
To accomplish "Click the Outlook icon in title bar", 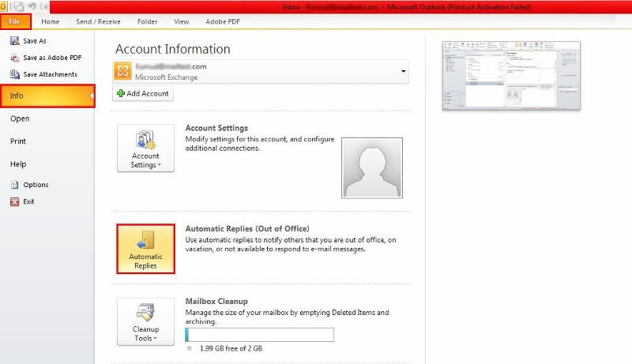I will pos(3,7).
